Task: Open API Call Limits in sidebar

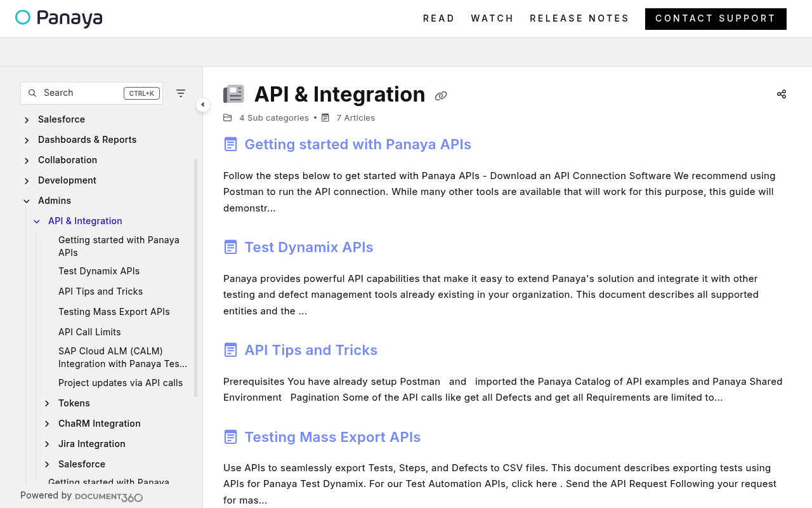Action: (89, 332)
